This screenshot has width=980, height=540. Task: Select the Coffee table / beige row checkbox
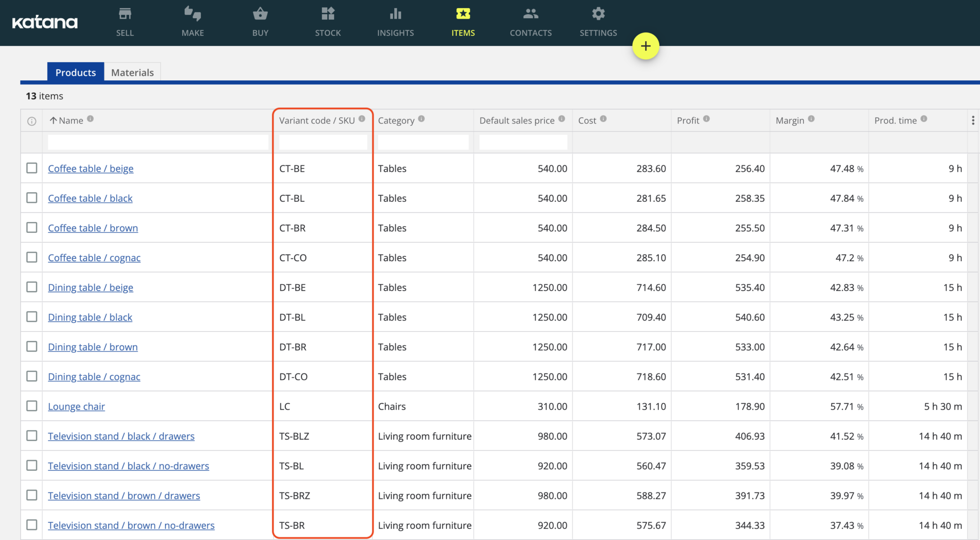tap(32, 168)
